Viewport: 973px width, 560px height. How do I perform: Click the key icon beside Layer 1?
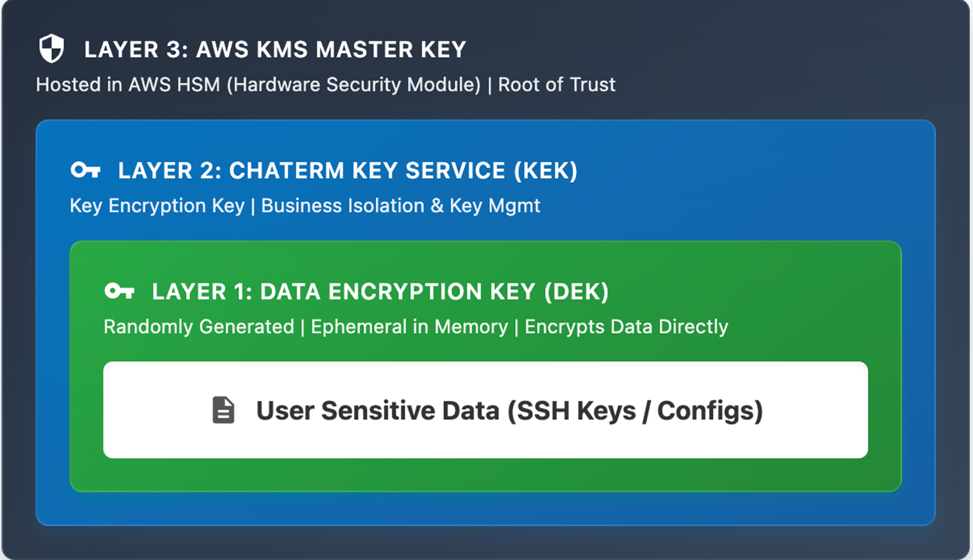[119, 291]
